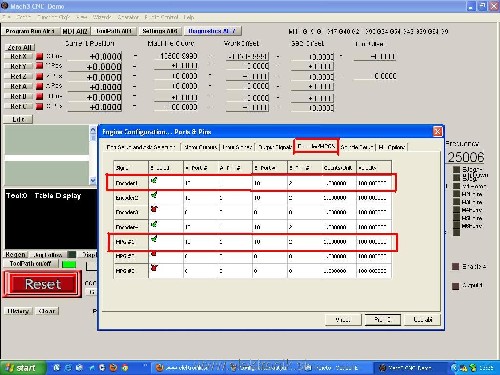The width and height of the screenshot is (500, 375).
Task: Open the Input Signals tab
Action: coord(237,147)
